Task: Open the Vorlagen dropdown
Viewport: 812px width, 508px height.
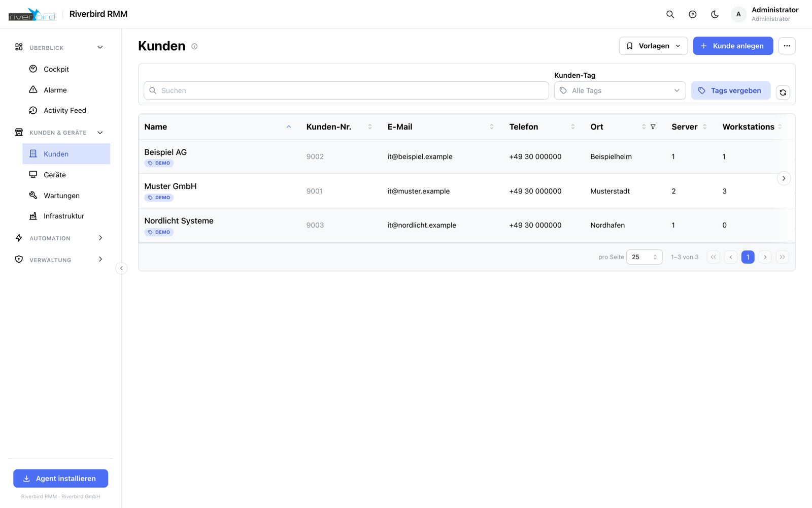Action: pos(653,46)
